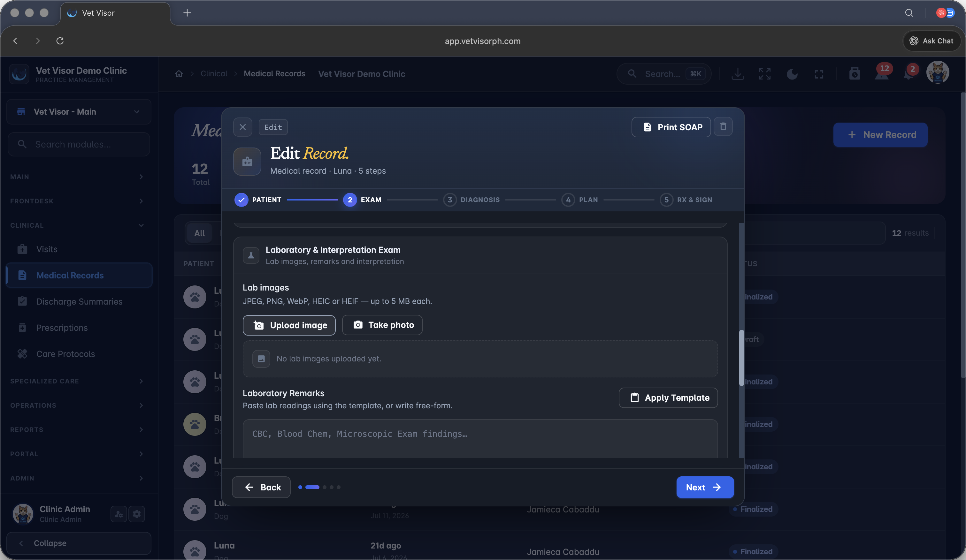
Task: Click the address bar URL
Action: pyautogui.click(x=483, y=41)
